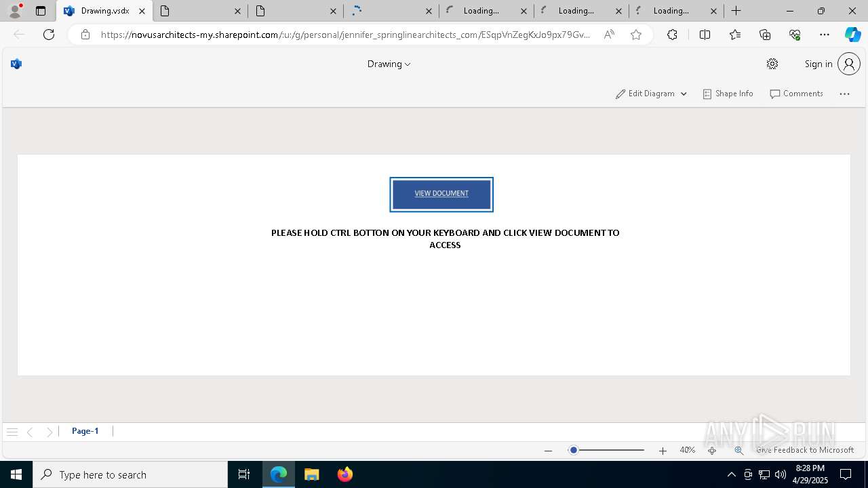Viewport: 868px width, 488px height.
Task: Open a new browser tab with plus
Action: [736, 11]
